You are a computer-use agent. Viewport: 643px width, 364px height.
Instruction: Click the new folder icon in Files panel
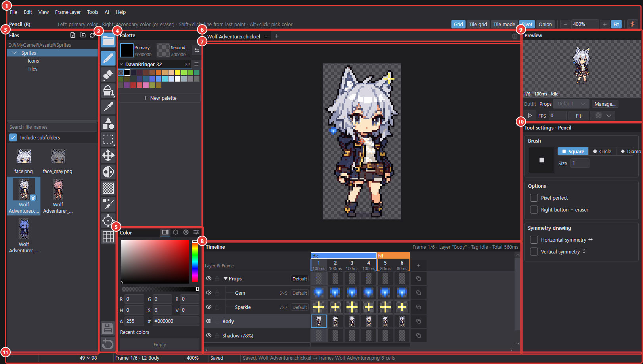tap(82, 35)
